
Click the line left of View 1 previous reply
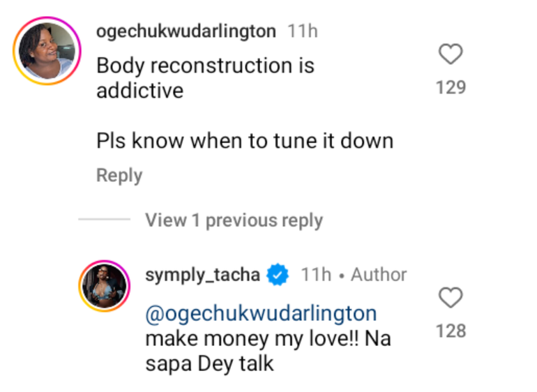click(104, 220)
